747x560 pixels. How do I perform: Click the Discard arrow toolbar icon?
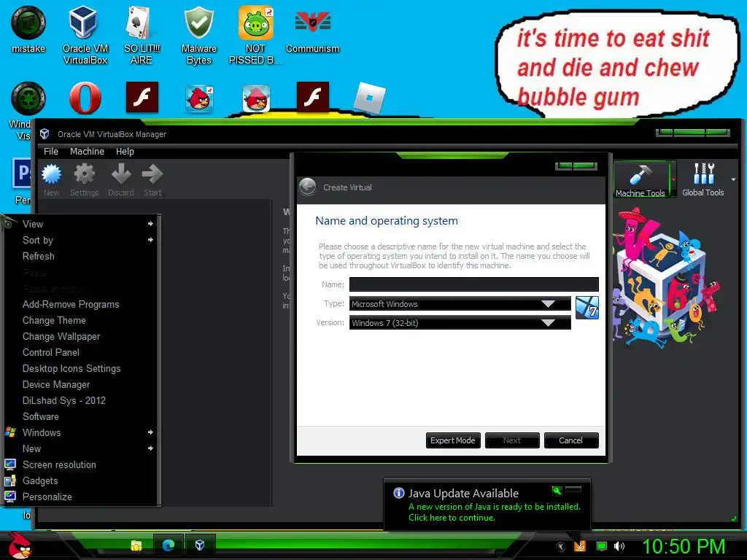pyautogui.click(x=120, y=180)
